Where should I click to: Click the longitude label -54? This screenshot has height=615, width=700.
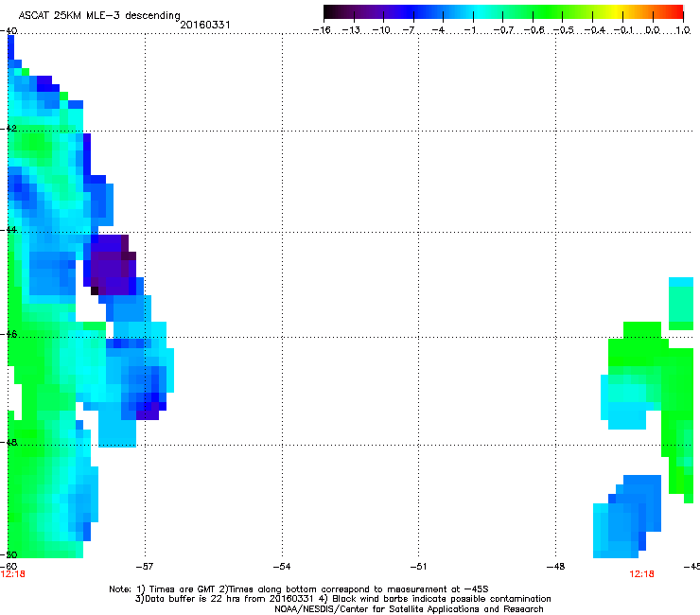point(282,567)
